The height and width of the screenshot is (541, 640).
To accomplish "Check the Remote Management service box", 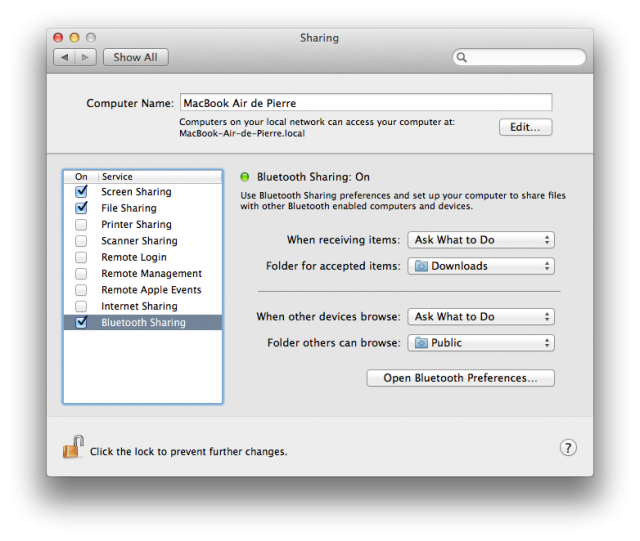I will (x=81, y=274).
